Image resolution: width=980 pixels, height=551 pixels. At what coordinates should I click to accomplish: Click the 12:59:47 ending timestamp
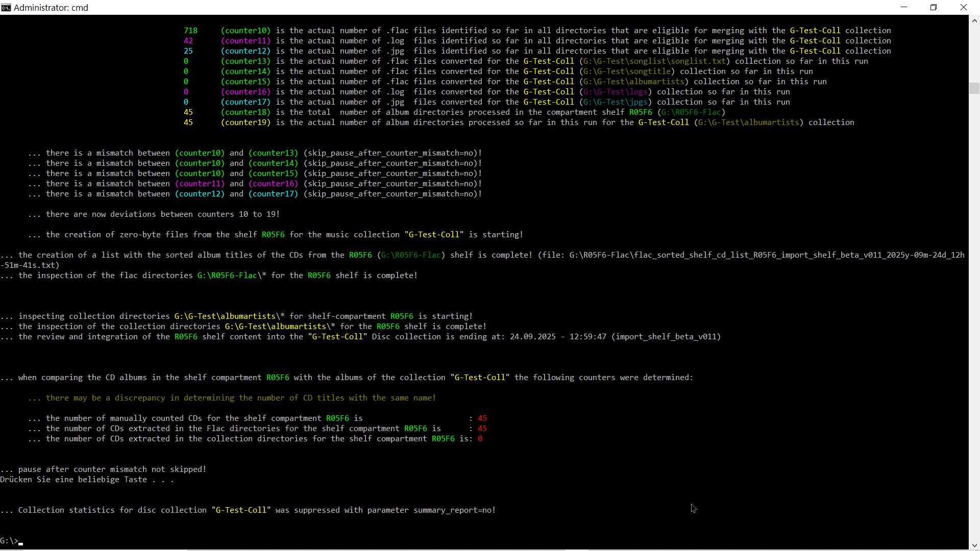[x=587, y=337]
